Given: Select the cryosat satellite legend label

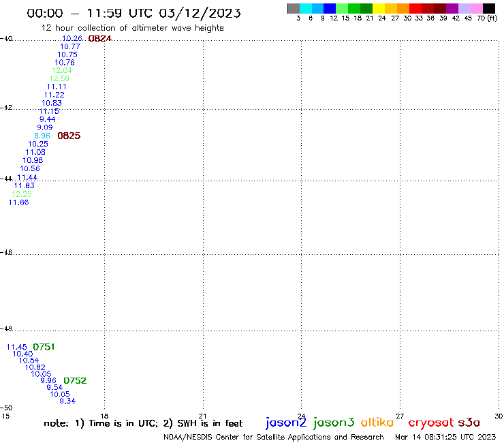Looking at the screenshot, I should click(x=431, y=423).
